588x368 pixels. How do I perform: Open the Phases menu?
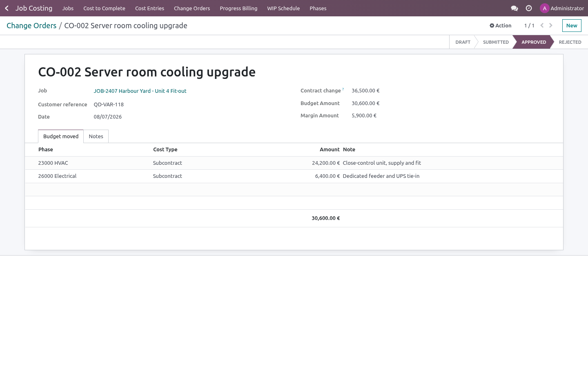coord(318,8)
